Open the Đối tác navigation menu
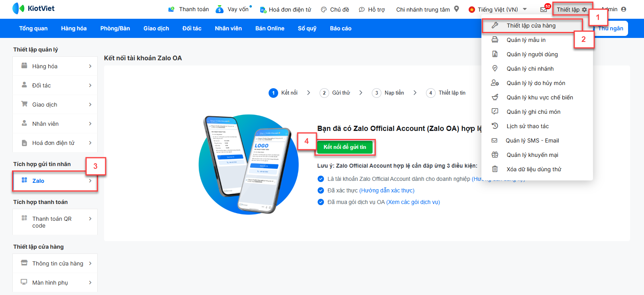Image resolution: width=644 pixels, height=295 pixels. (192, 28)
